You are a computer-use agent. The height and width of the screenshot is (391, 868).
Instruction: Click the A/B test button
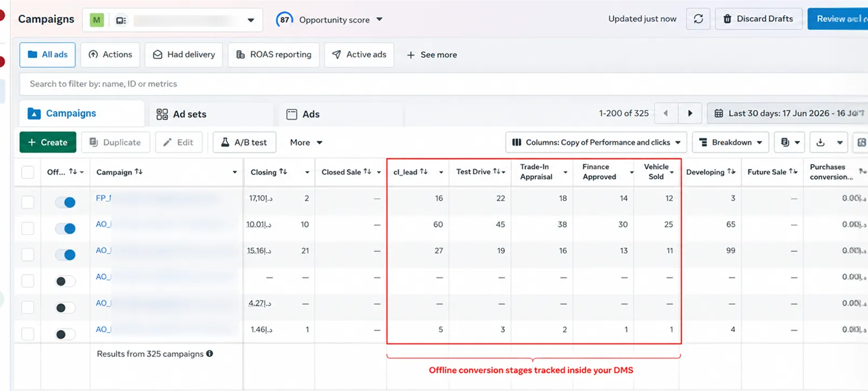pos(244,142)
